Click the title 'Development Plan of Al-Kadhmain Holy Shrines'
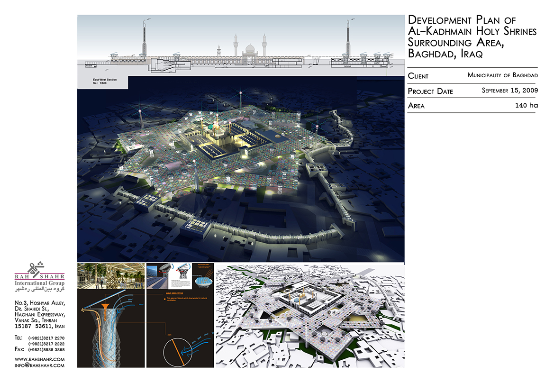 pyautogui.click(x=472, y=26)
